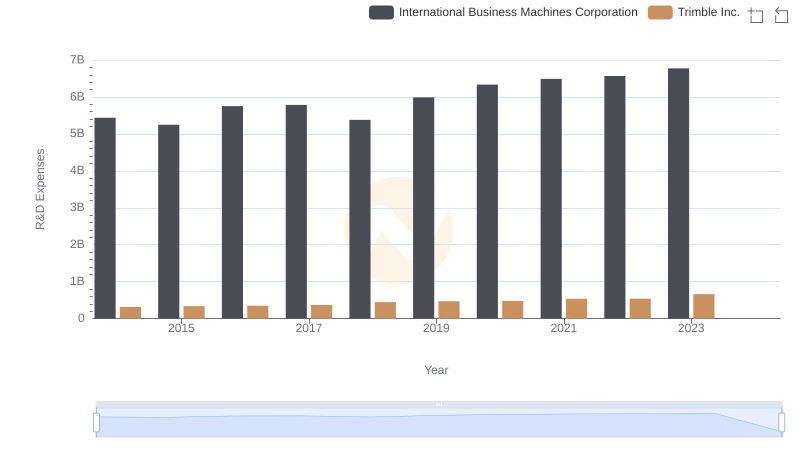800x461 pixels.
Task: Click the Trimble bar for 2023
Action: pyautogui.click(x=704, y=306)
